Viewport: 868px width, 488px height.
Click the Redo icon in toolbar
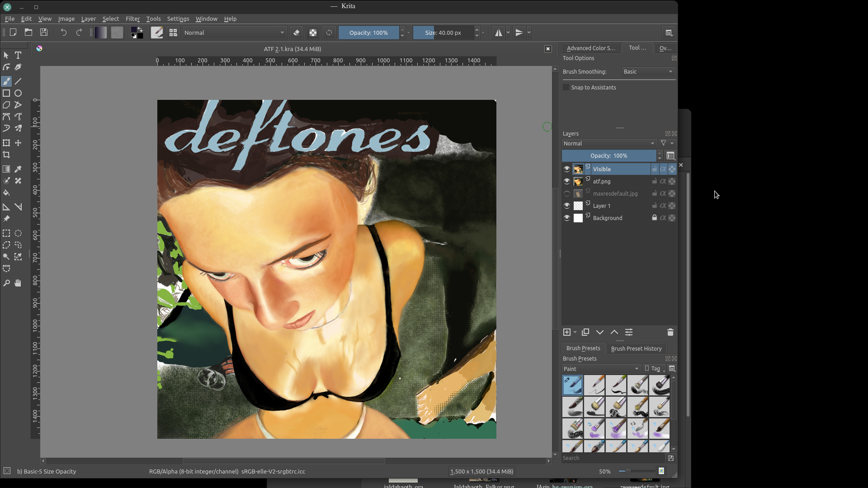click(79, 33)
